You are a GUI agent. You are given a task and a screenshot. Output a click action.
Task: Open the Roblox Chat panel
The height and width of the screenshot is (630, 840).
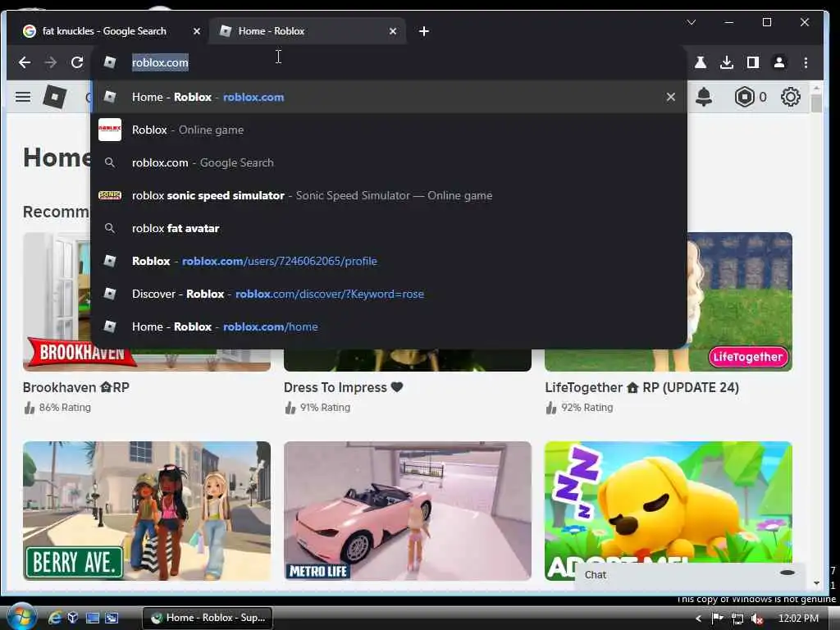tap(689, 575)
